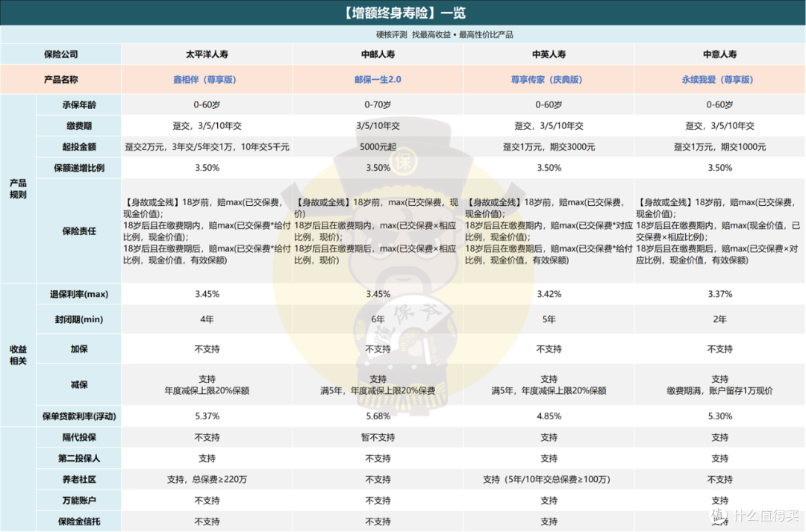Click the 第二投保人 row label

click(79, 458)
